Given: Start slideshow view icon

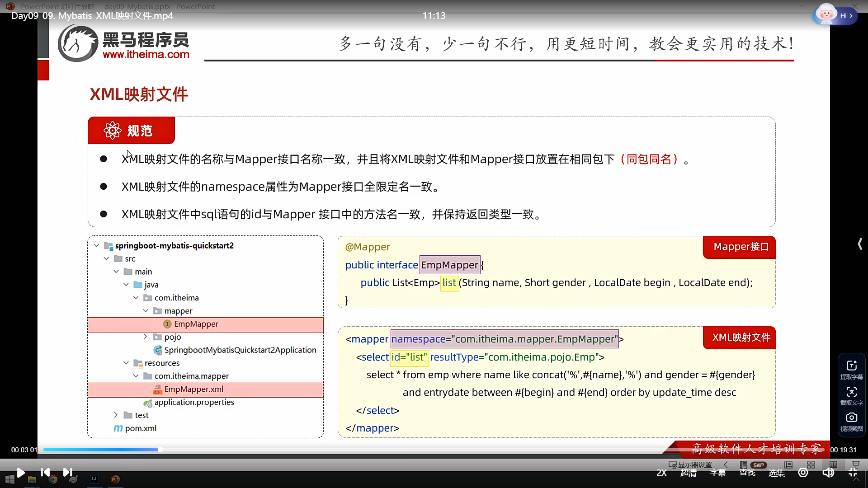Looking at the screenshot, I should tap(856, 465).
